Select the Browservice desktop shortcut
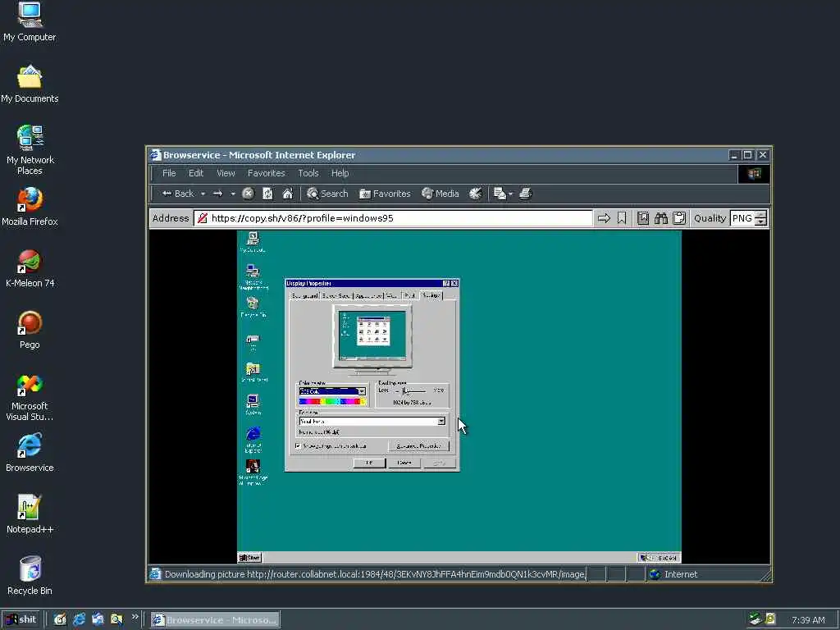 pyautogui.click(x=30, y=453)
